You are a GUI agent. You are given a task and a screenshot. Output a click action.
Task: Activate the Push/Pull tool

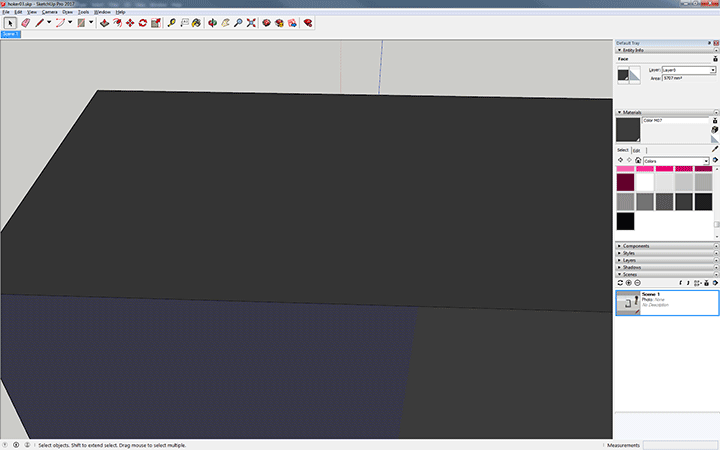click(105, 22)
